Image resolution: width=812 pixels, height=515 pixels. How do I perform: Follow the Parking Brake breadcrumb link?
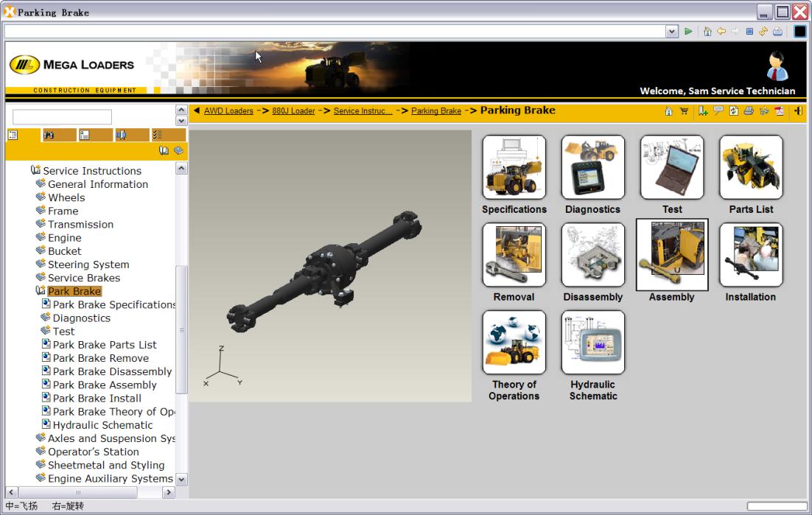436,111
